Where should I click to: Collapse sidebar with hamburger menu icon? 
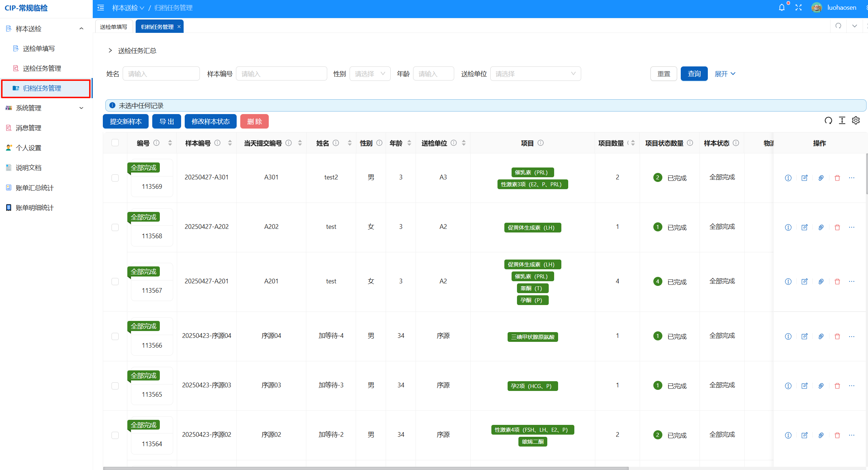pyautogui.click(x=101, y=8)
